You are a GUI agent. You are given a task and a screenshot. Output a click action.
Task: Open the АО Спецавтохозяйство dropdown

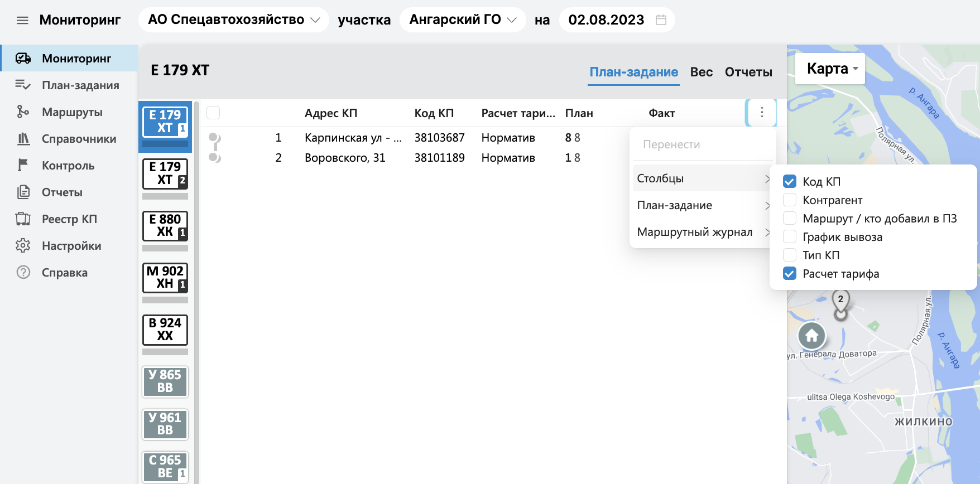(233, 20)
